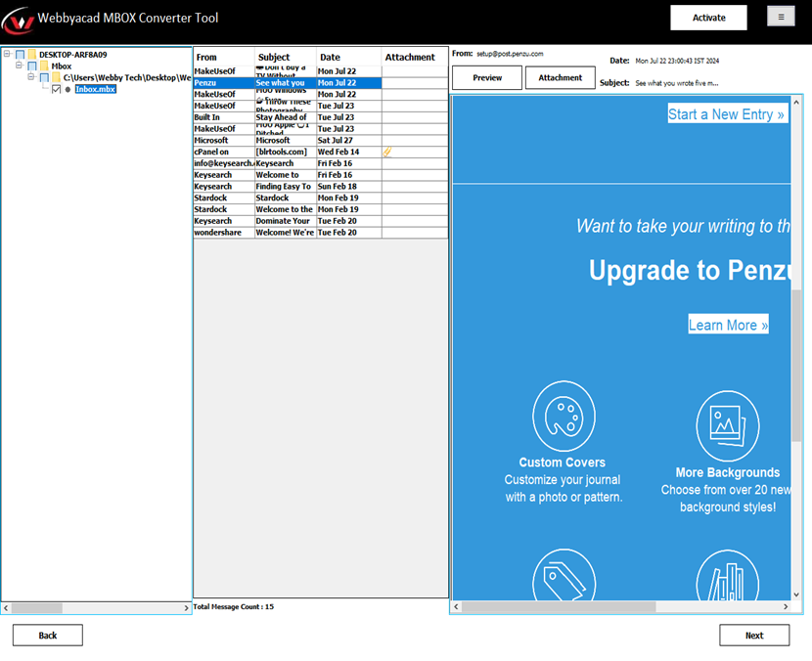Image resolution: width=812 pixels, height=661 pixels.
Task: Click the Next button
Action: (x=754, y=636)
